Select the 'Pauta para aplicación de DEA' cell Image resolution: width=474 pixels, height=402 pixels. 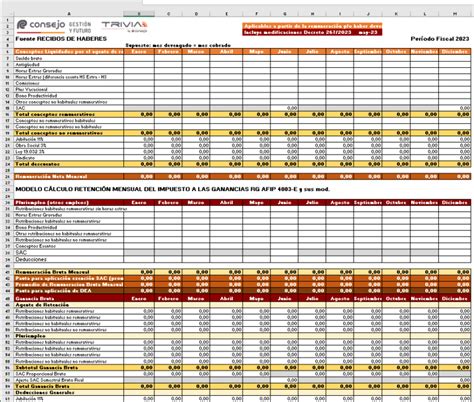[x=69, y=291]
